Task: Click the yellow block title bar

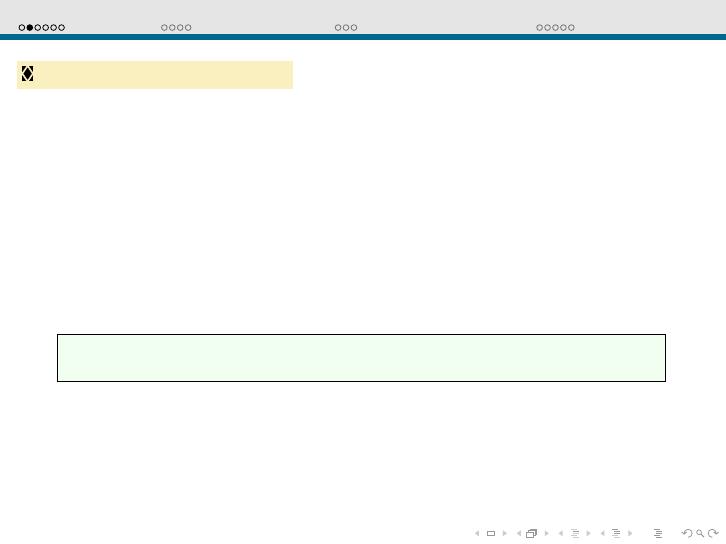Action: [x=155, y=75]
